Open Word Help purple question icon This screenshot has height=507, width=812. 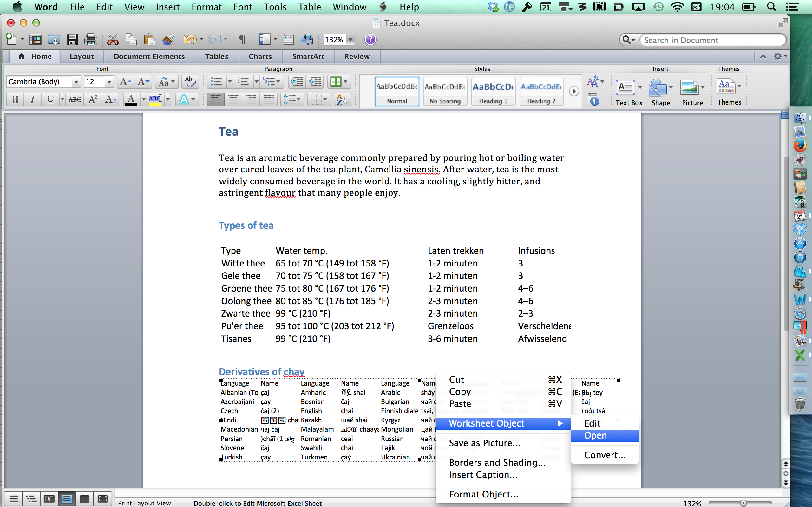(370, 40)
